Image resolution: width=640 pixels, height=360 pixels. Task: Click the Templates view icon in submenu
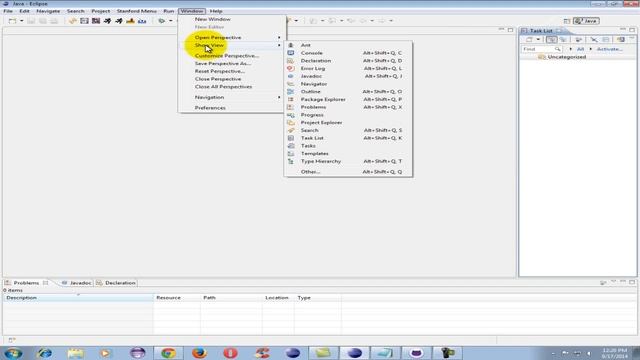[x=291, y=154]
